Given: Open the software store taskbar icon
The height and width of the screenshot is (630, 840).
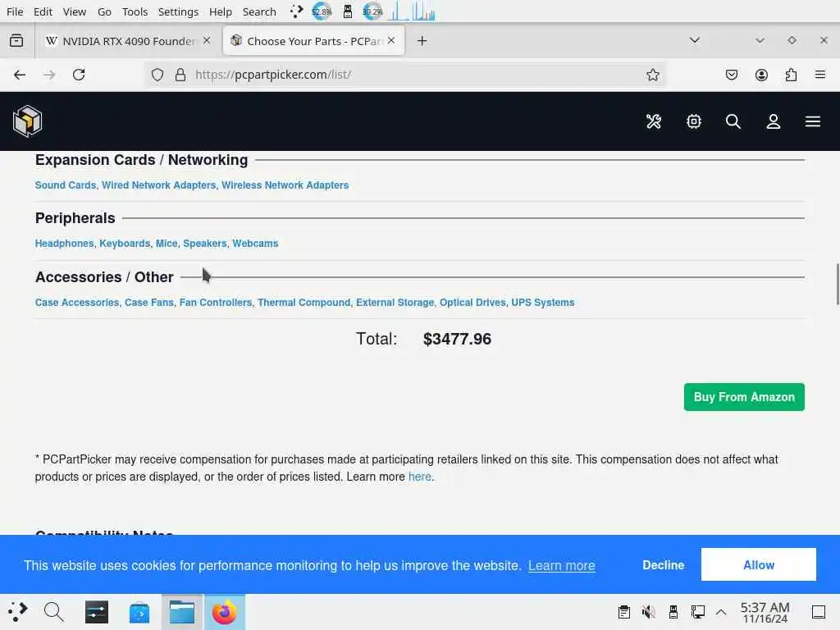Looking at the screenshot, I should click(x=139, y=612).
